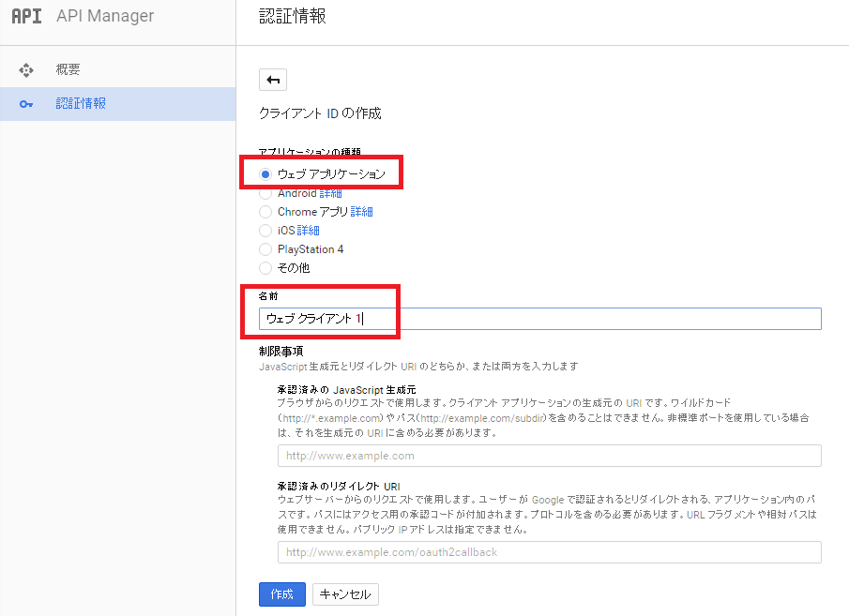Click the 承認済みのリダイレクト URI label
849x616 pixels.
click(339, 486)
